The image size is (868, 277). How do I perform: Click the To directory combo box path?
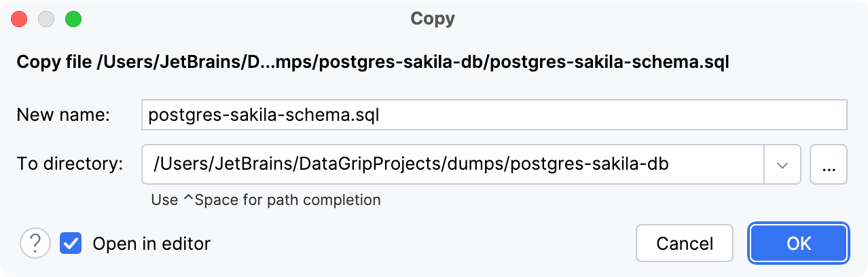(452, 165)
